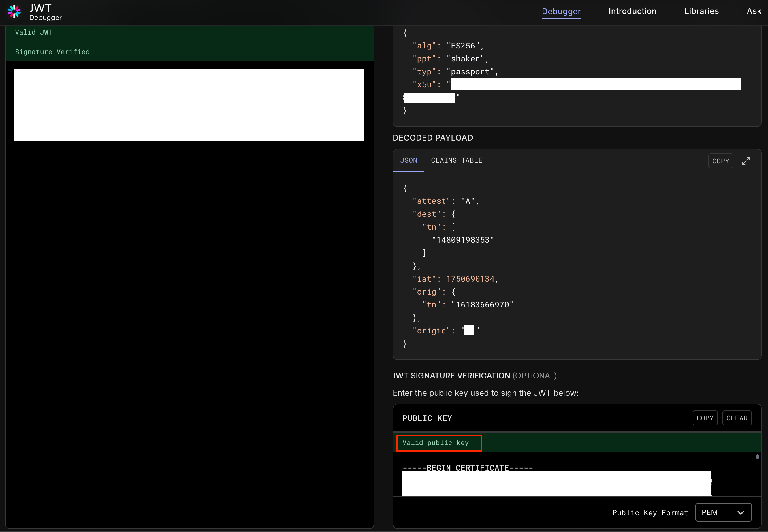Open the Introduction page

pyautogui.click(x=632, y=11)
